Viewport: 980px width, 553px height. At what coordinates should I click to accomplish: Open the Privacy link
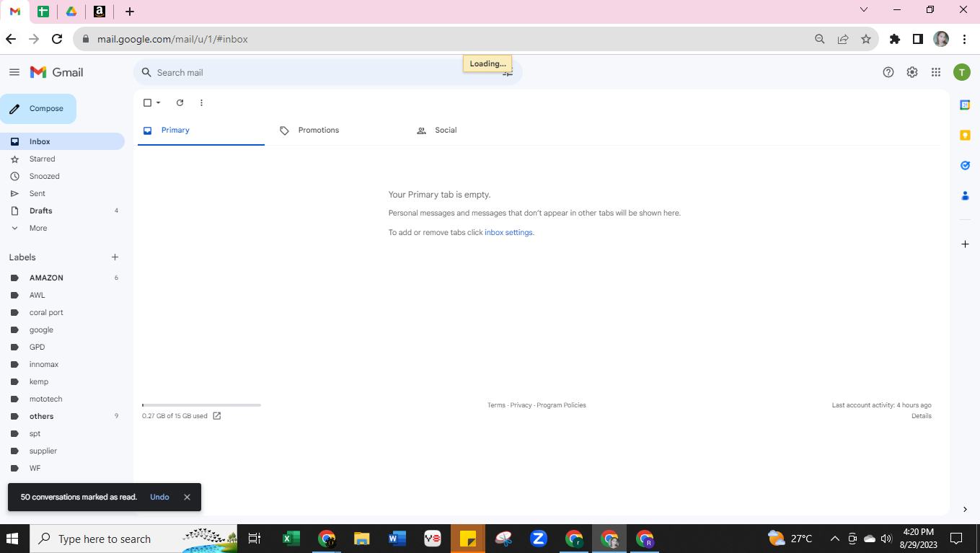pos(521,405)
